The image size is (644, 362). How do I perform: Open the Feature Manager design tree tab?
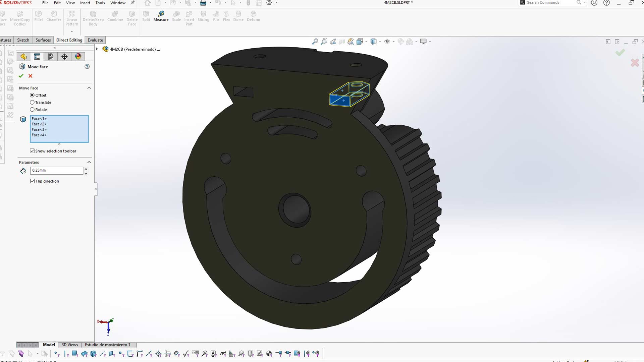tap(23, 56)
